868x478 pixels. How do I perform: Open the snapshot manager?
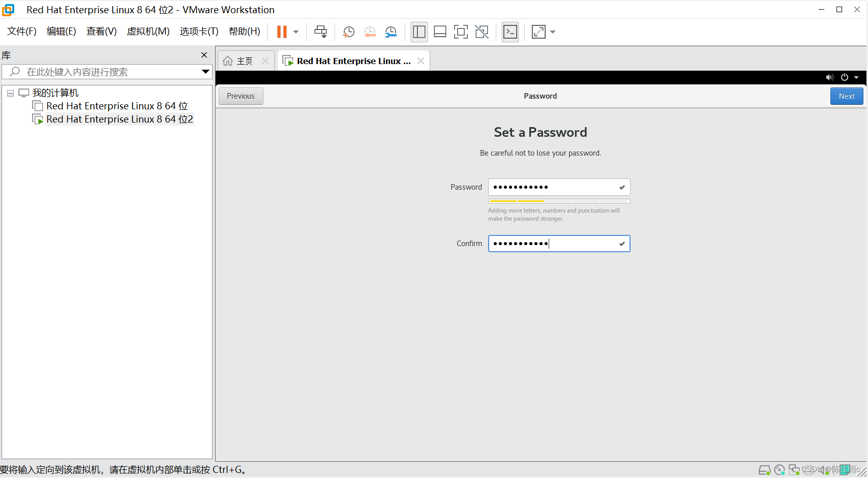(x=391, y=32)
